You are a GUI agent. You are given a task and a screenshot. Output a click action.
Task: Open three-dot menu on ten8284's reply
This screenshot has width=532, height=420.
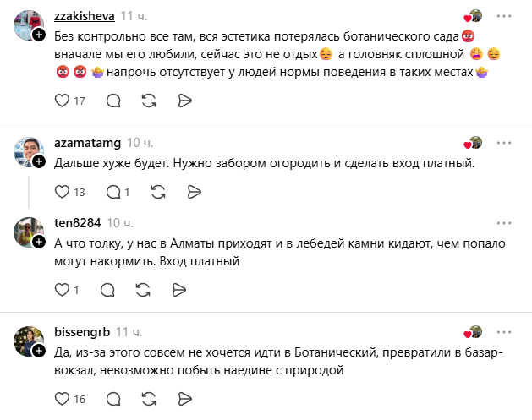(x=504, y=223)
